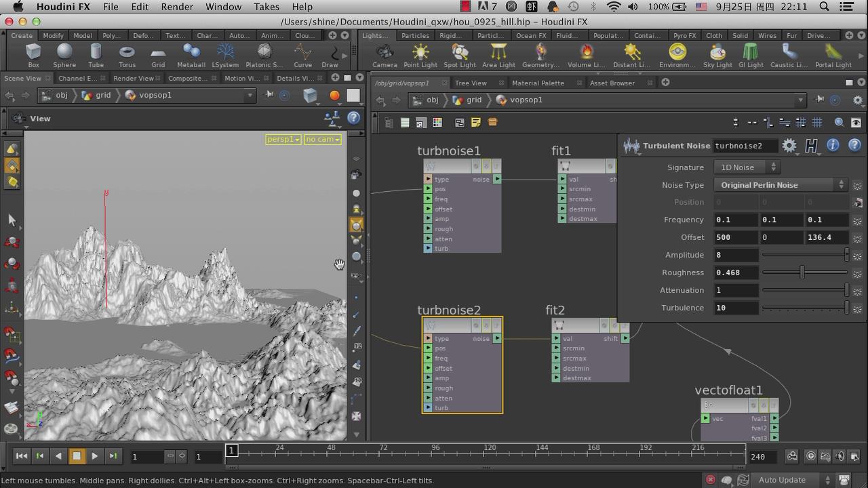Open the Pyro FX shelf tab
The width and height of the screenshot is (868, 488).
pyautogui.click(x=685, y=35)
